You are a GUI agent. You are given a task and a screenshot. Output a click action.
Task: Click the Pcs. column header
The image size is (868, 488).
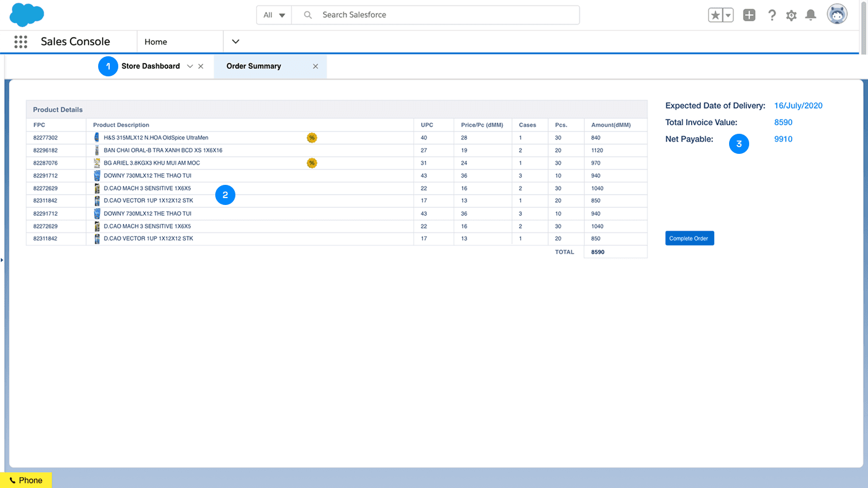coord(561,125)
